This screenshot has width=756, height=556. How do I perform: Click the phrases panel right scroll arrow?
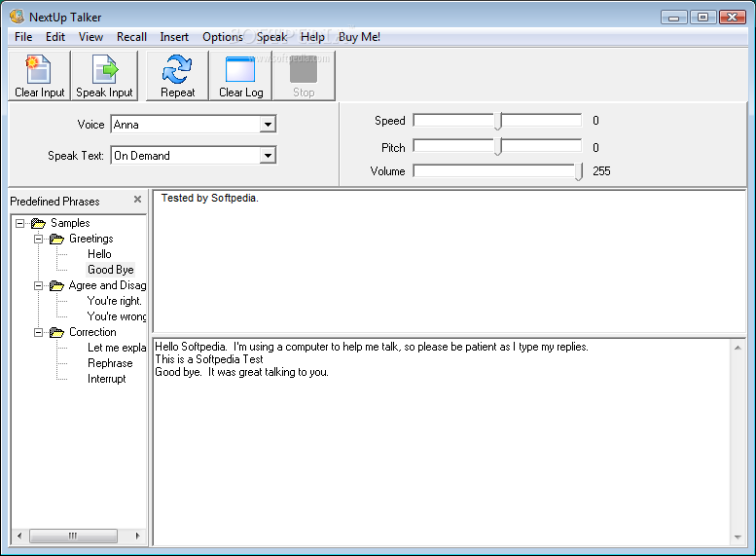pos(138,536)
